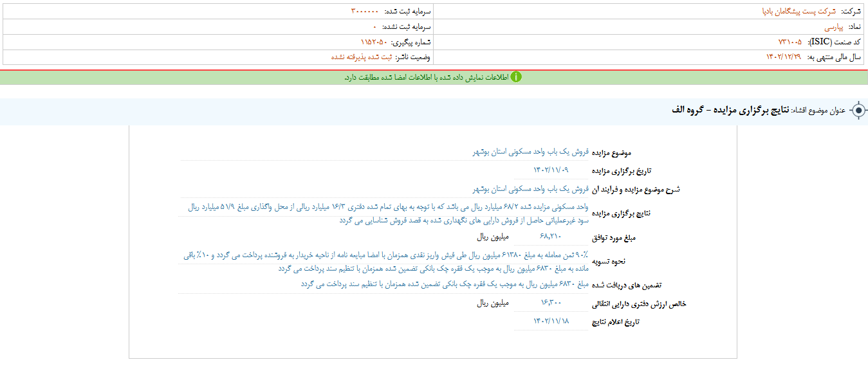This screenshot has width=868, height=389.
Task: Click the auction description and process field
Action: click(x=522, y=189)
